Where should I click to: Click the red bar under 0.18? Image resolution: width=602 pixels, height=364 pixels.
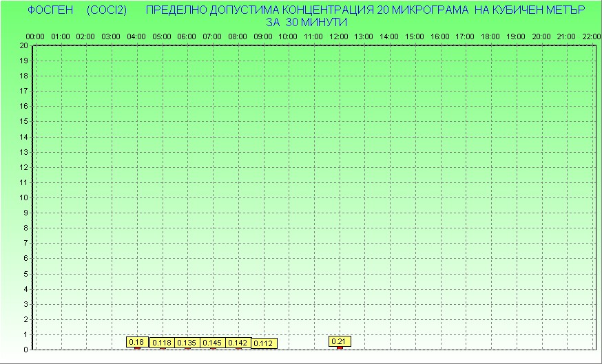(x=137, y=348)
